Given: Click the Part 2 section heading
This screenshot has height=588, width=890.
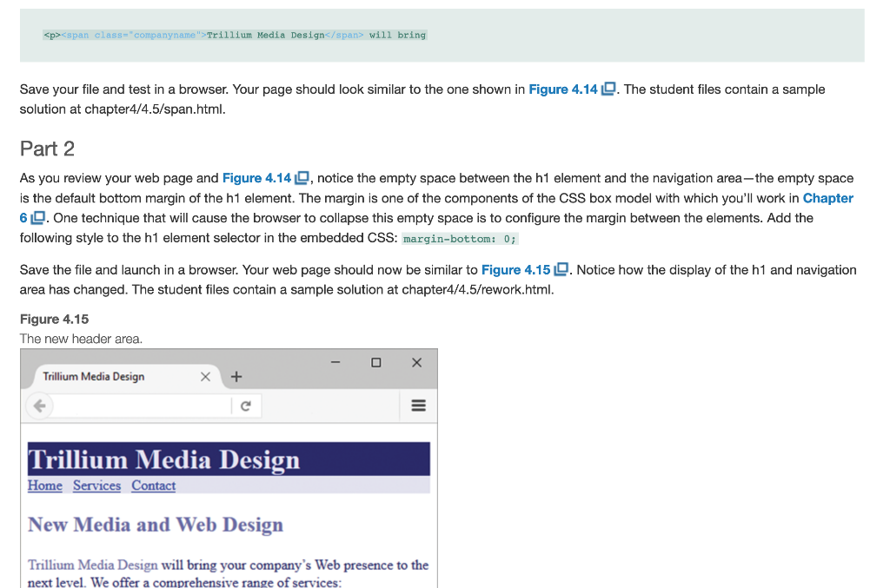Looking at the screenshot, I should (47, 149).
